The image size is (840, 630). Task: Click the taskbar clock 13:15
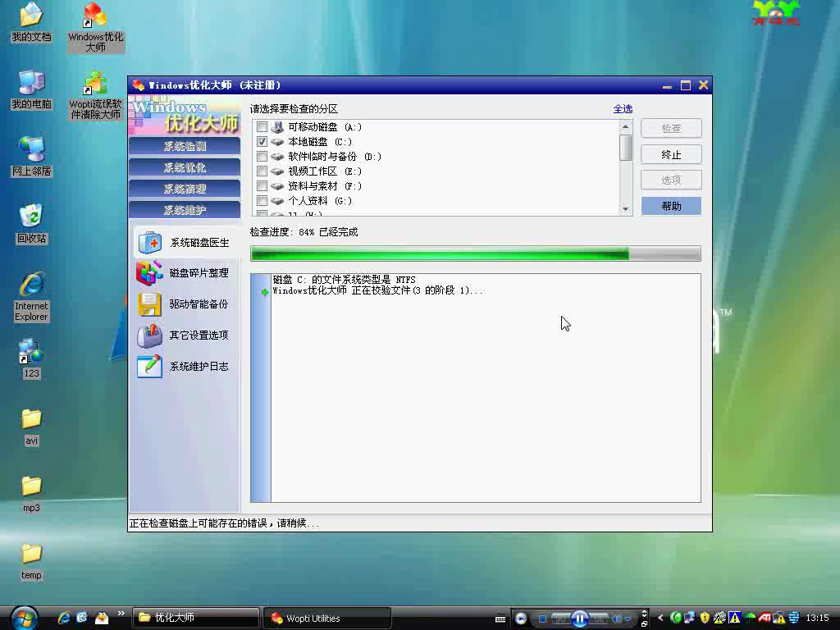[x=818, y=618]
